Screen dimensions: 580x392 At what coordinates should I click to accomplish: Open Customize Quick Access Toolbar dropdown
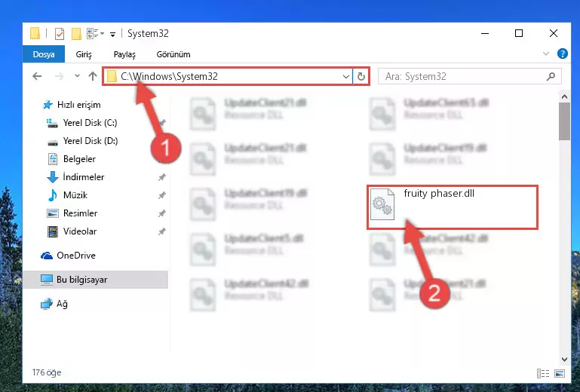(x=112, y=35)
